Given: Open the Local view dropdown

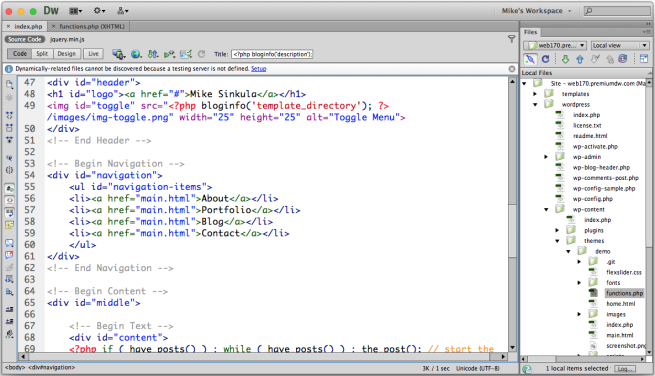Looking at the screenshot, I should tap(620, 45).
